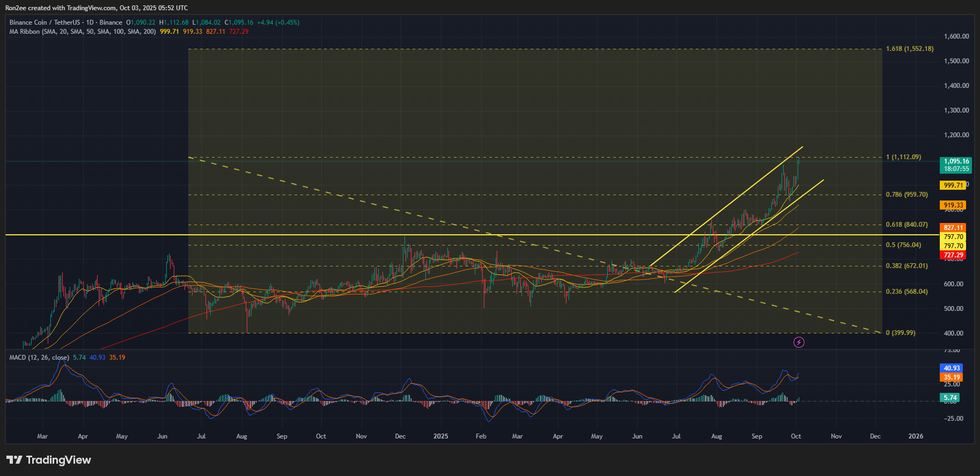Click the red 727.29 SMA 200 price tag
Viewport: 980px width, 476px height.
[x=953, y=255]
